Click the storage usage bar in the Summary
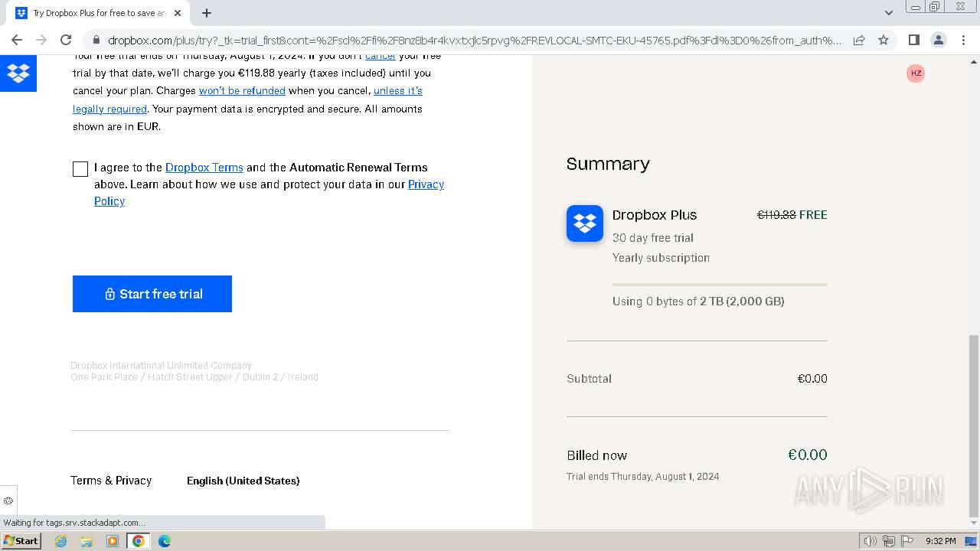 (720, 285)
